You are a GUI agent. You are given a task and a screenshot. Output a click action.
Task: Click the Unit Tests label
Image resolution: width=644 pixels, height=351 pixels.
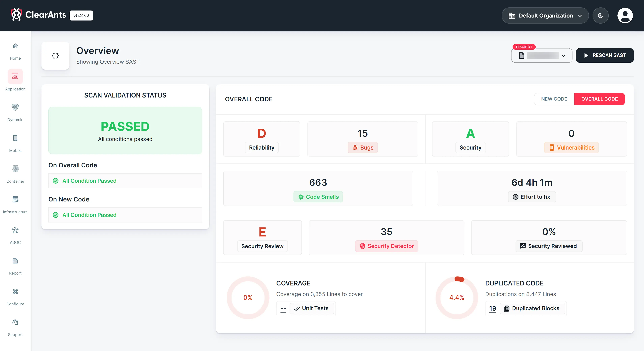tap(312, 308)
